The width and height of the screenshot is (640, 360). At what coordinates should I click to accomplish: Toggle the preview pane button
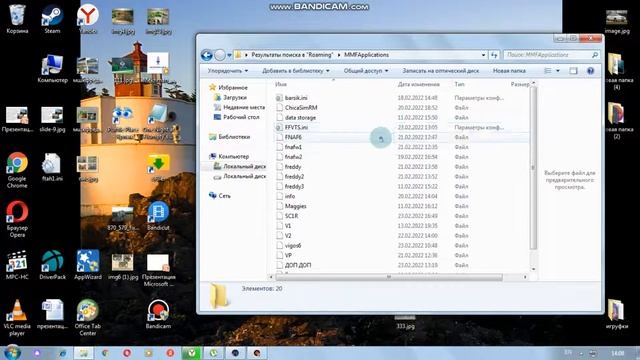pyautogui.click(x=573, y=71)
